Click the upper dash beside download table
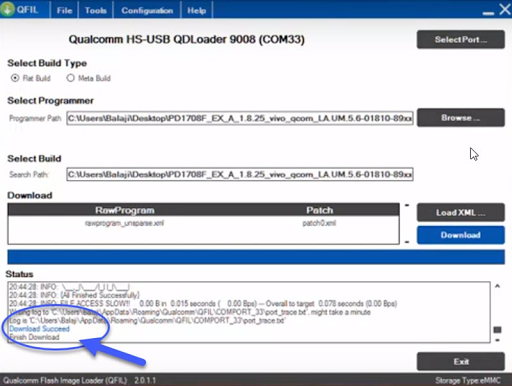 (407, 205)
